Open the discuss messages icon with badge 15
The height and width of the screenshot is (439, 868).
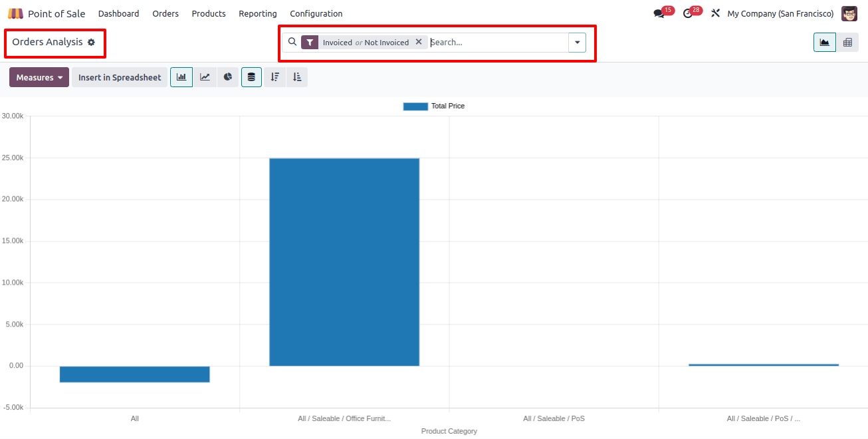click(659, 13)
